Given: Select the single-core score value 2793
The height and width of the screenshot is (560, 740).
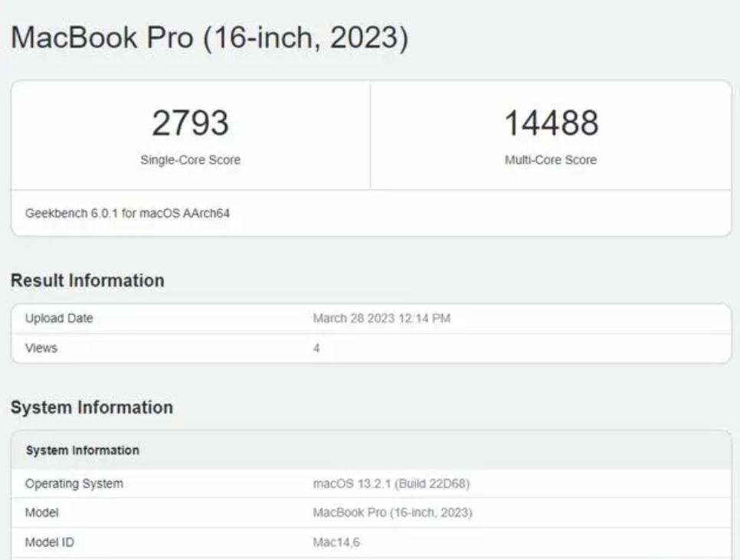Looking at the screenshot, I should pos(190,123).
